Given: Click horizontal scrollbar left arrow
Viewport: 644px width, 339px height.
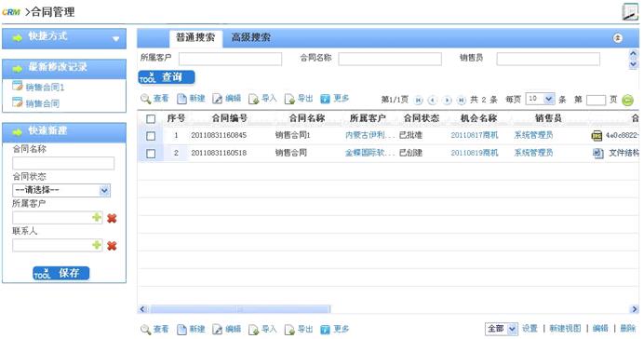Looking at the screenshot, I should pos(143,309).
